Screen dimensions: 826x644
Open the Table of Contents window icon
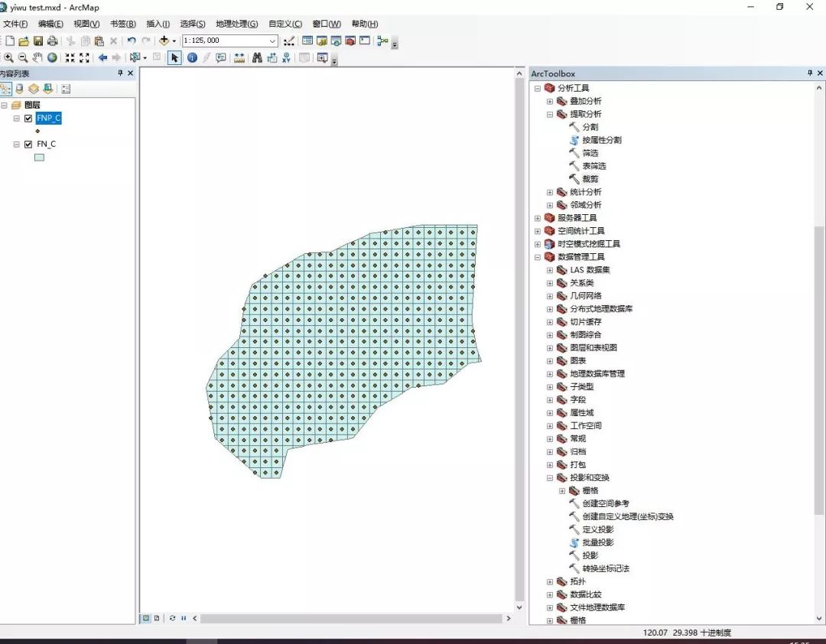coord(307,41)
